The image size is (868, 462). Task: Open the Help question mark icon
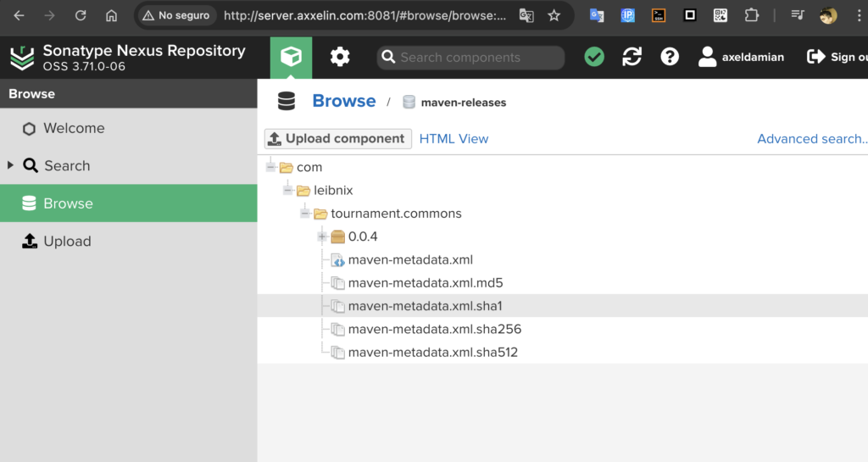(x=670, y=58)
